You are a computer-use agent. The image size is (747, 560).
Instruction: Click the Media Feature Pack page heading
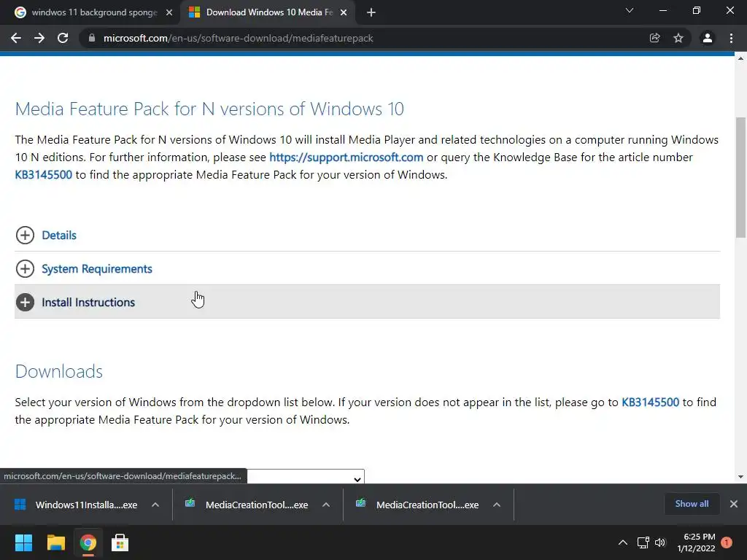pyautogui.click(x=209, y=109)
